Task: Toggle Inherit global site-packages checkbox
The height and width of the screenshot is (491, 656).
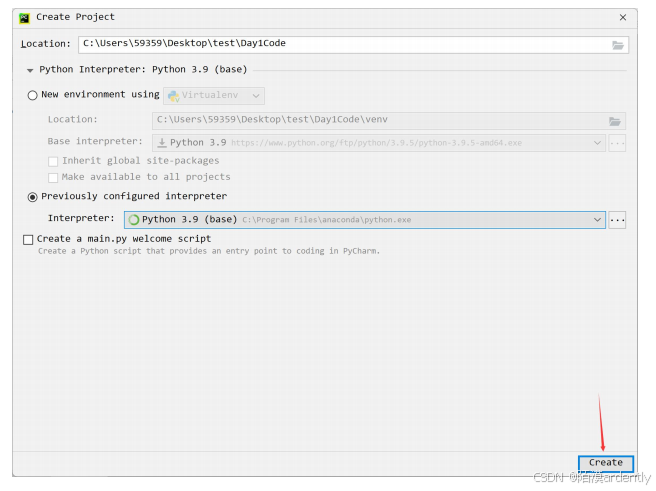Action: [53, 161]
